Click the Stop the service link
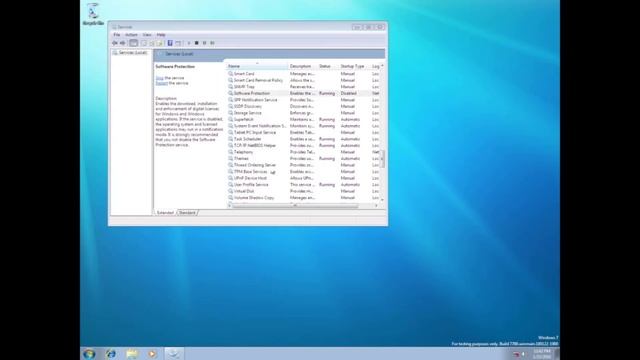 [x=160, y=78]
